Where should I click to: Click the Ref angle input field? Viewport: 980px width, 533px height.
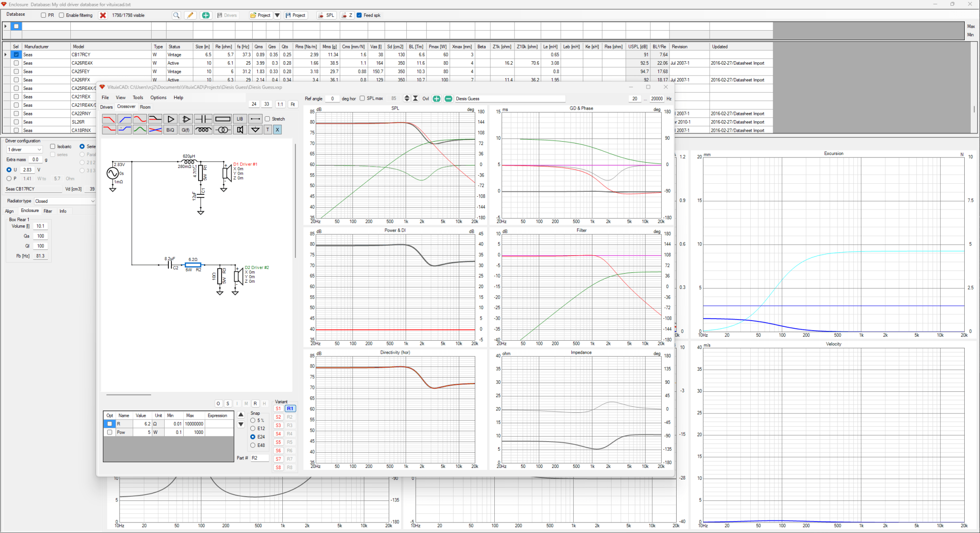pyautogui.click(x=332, y=99)
